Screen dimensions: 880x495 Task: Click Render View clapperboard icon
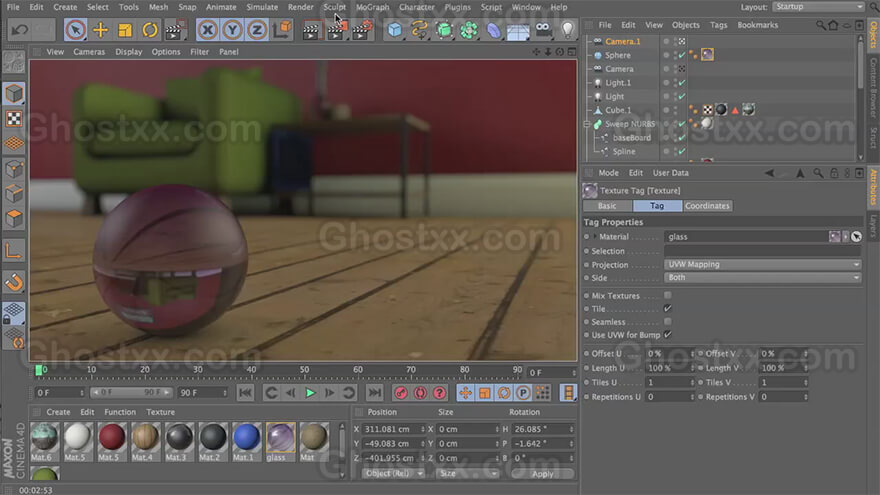coord(310,30)
